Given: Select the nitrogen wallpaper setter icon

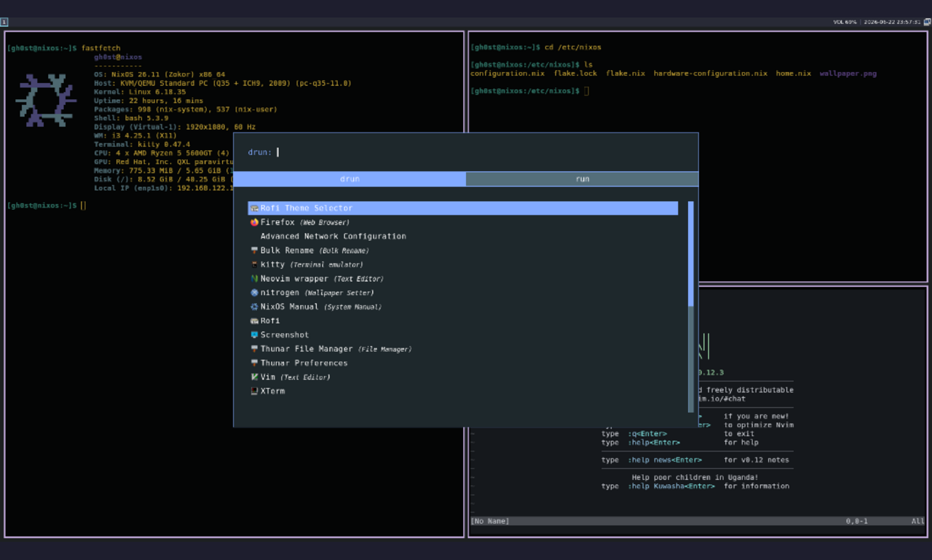Looking at the screenshot, I should coord(254,293).
